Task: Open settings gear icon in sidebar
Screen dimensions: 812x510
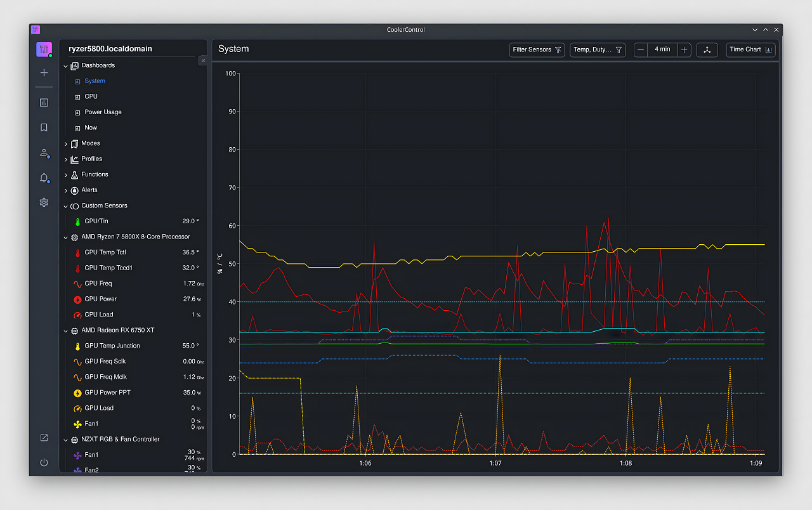Action: (x=44, y=202)
